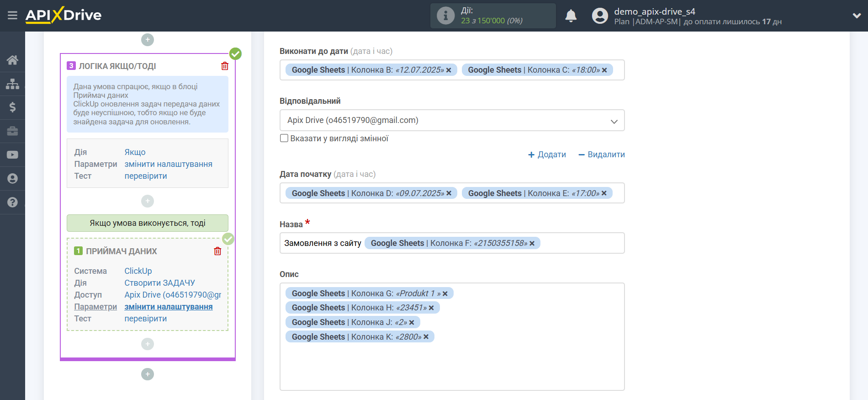This screenshot has width=868, height=400.
Task: Click in Виконати до дати field
Action: pyautogui.click(x=452, y=70)
